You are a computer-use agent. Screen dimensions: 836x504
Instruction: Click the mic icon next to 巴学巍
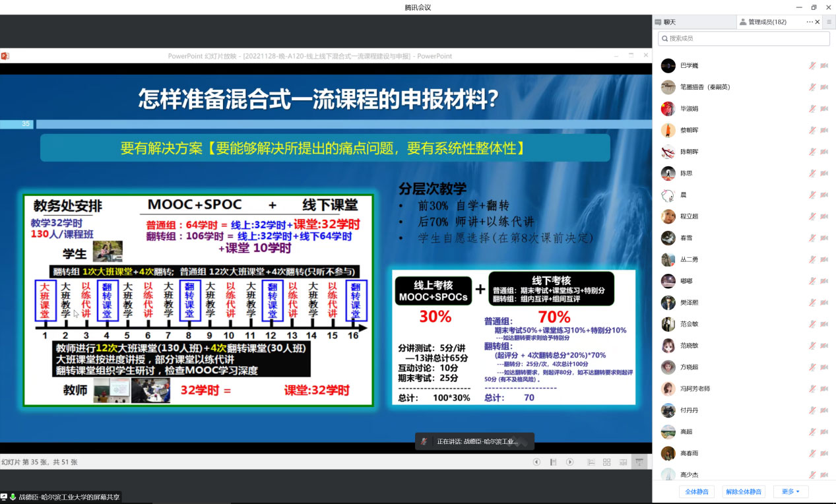812,65
